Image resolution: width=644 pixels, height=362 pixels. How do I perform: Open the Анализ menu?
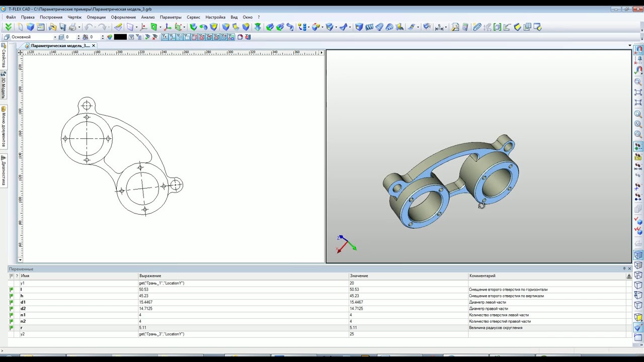[x=148, y=17]
